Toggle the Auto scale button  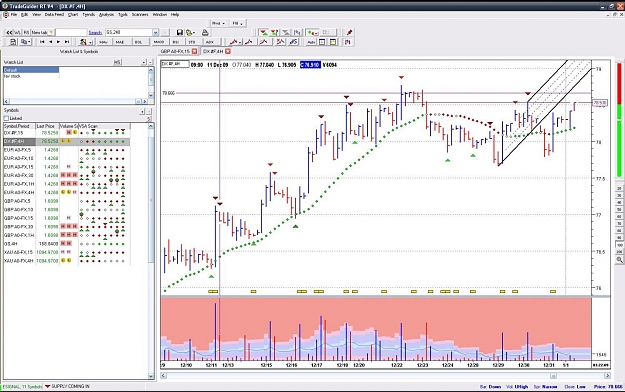(x=311, y=42)
